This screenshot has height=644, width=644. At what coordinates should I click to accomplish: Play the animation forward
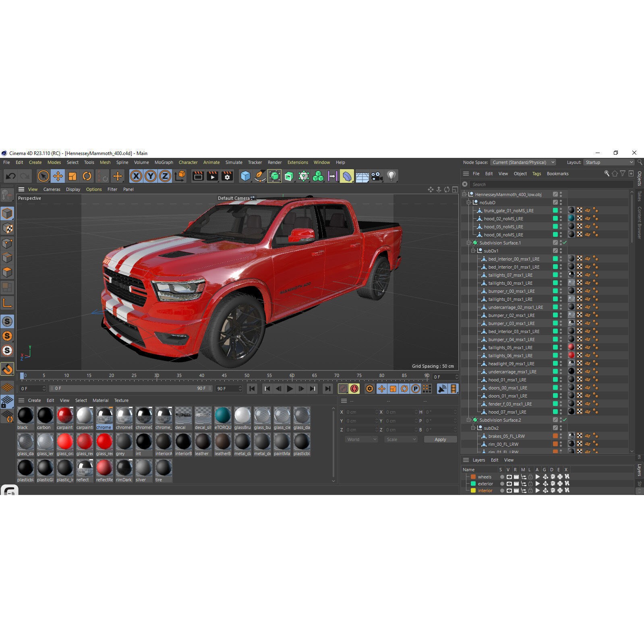pyautogui.click(x=290, y=389)
